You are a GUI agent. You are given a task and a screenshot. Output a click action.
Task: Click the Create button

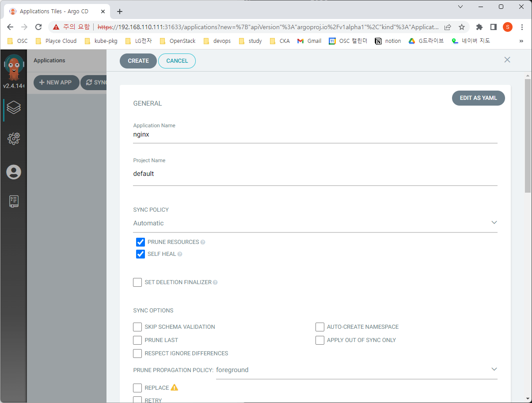click(138, 61)
